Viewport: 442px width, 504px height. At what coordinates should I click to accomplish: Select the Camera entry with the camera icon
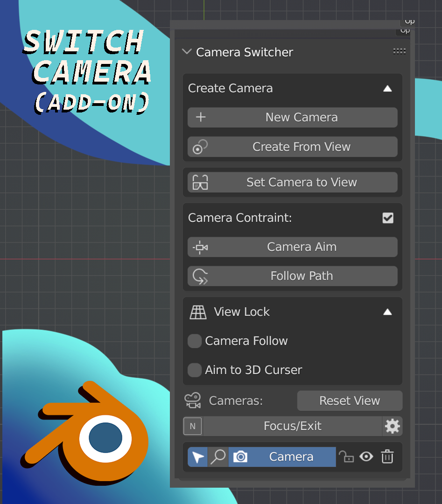[x=282, y=457]
